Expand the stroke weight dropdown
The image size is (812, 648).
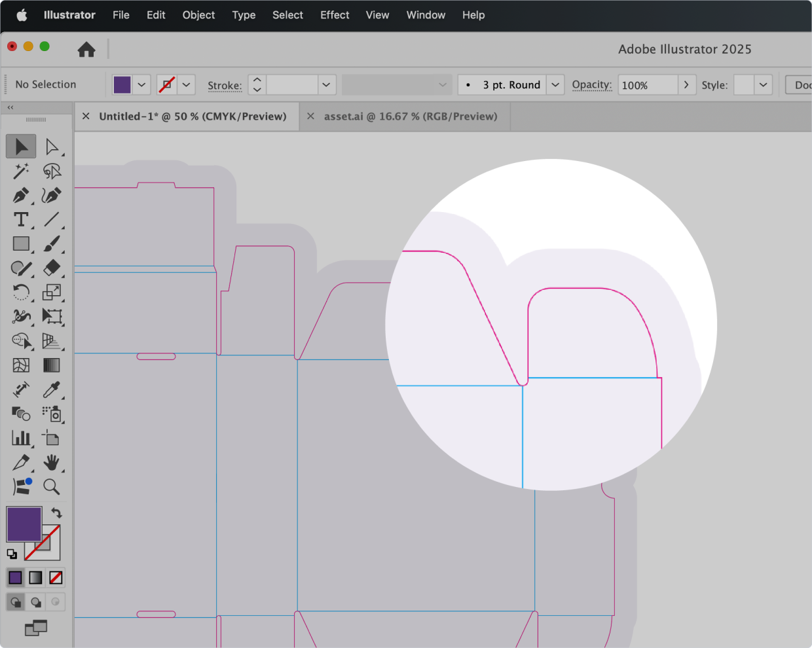(x=327, y=85)
